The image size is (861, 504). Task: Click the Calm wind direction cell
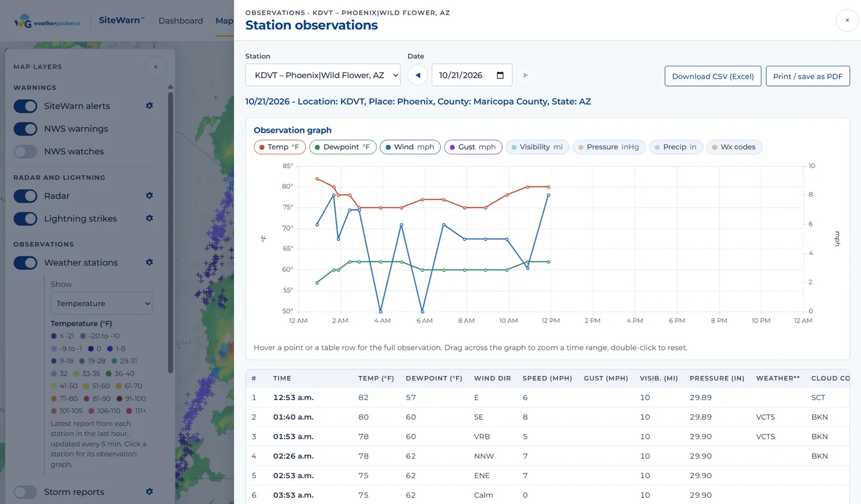483,495
